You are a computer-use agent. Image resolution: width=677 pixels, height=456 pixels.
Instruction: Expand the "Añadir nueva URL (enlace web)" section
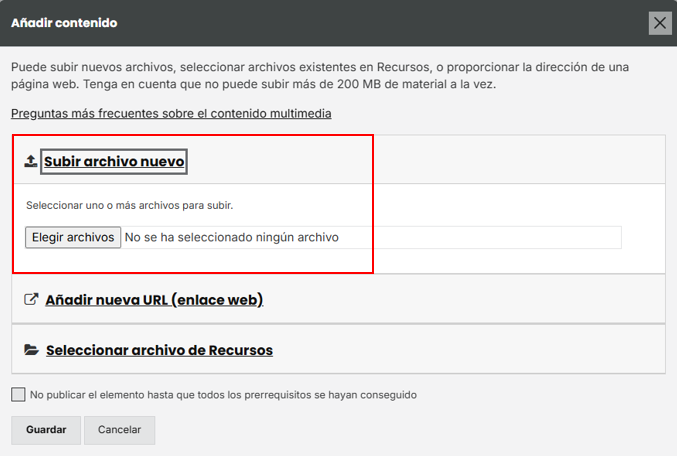tap(154, 299)
